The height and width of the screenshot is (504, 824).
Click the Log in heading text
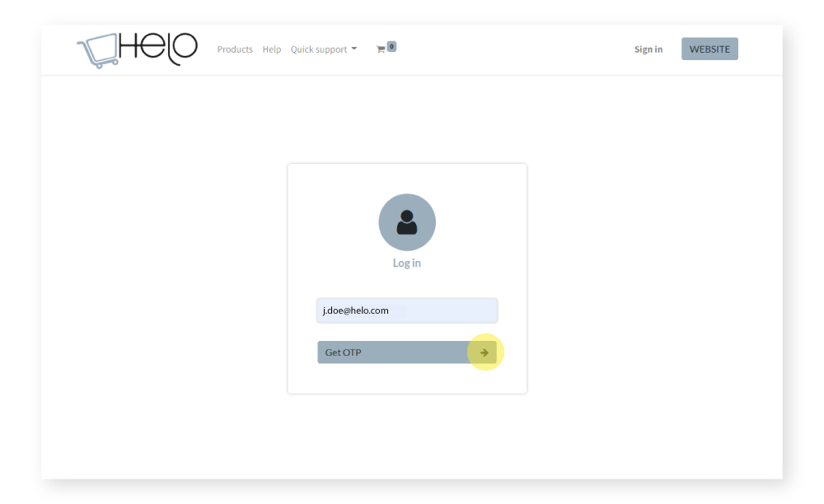407,264
